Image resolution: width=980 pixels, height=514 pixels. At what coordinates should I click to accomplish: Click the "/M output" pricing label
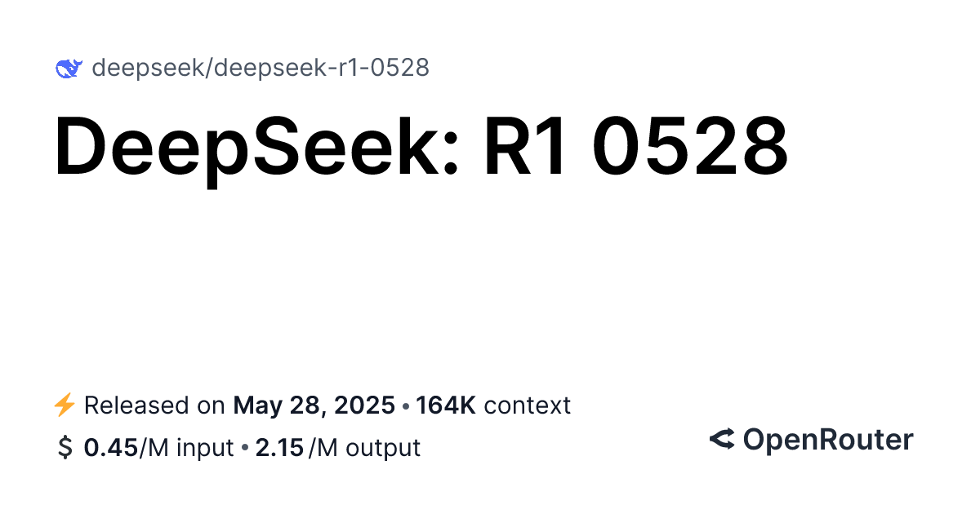click(364, 448)
